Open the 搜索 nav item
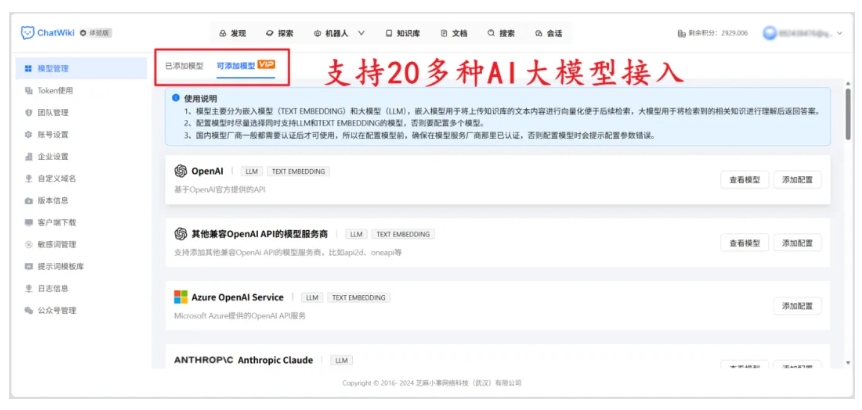 coord(501,33)
